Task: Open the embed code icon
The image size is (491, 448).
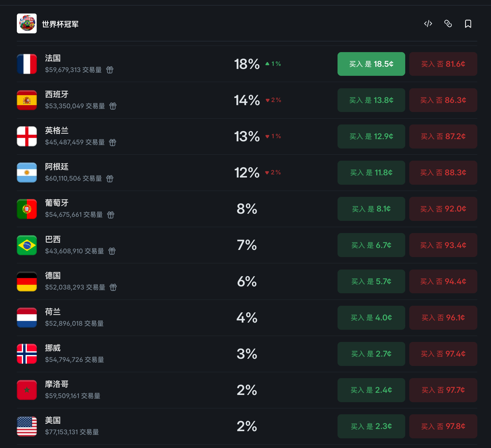Action: tap(428, 24)
